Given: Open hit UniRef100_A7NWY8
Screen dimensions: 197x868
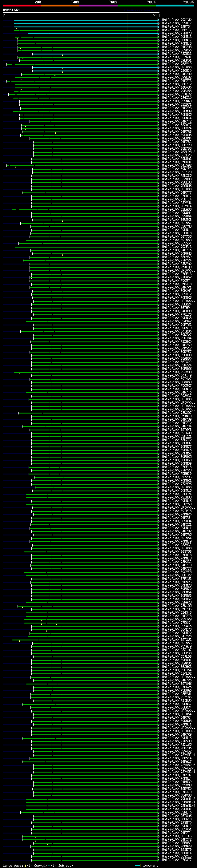Looking at the screenshot, I should [177, 33].
